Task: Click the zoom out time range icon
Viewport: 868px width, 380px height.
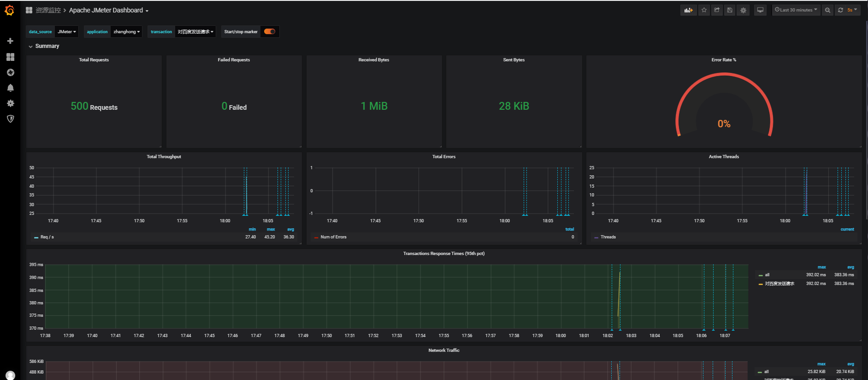Action: tap(827, 10)
